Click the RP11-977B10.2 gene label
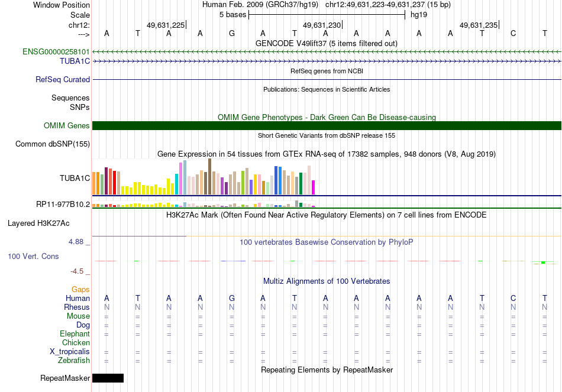This screenshot has width=562, height=392. (63, 204)
